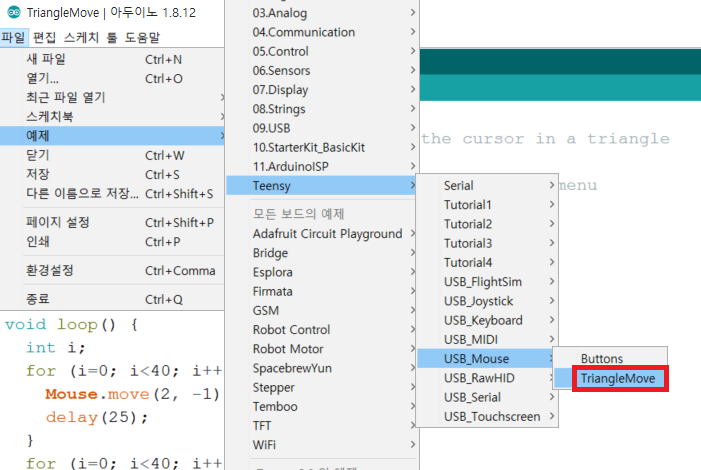
Task: Expand 최근 파일 열기 submenu
Action: 112,97
